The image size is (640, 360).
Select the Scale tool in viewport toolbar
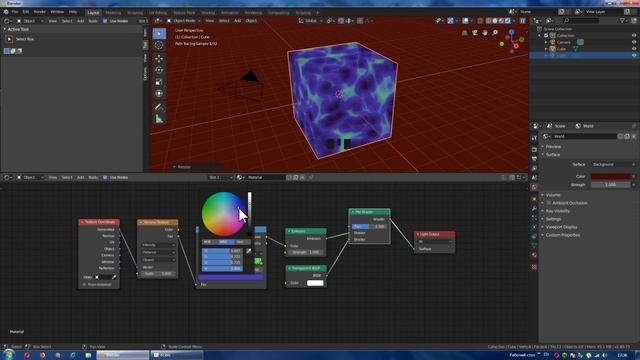159,82
